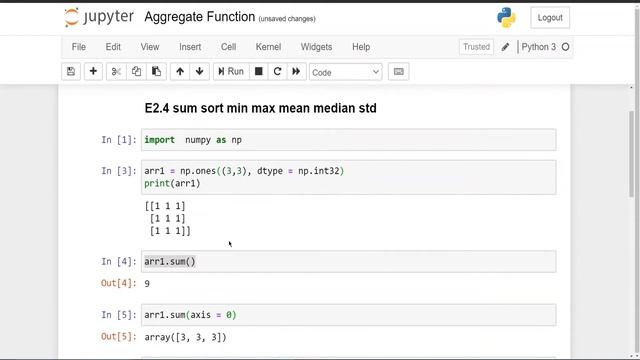Restart the kernel icon

(x=277, y=72)
